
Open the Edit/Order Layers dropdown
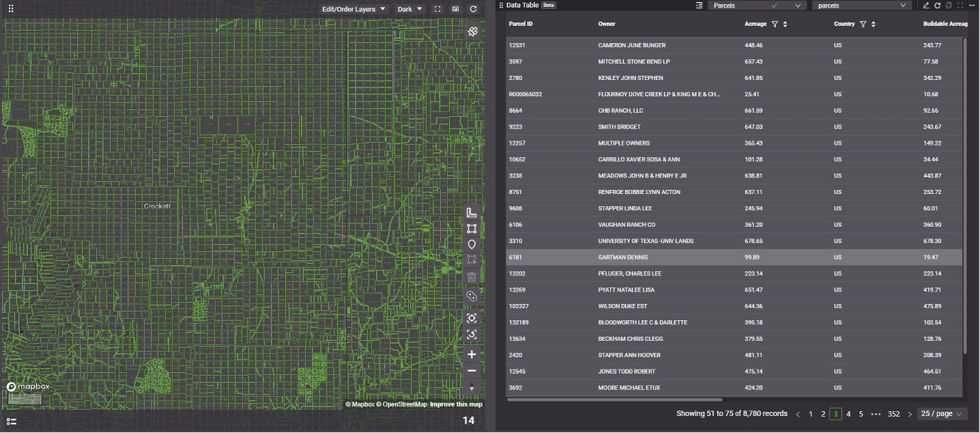click(x=354, y=10)
